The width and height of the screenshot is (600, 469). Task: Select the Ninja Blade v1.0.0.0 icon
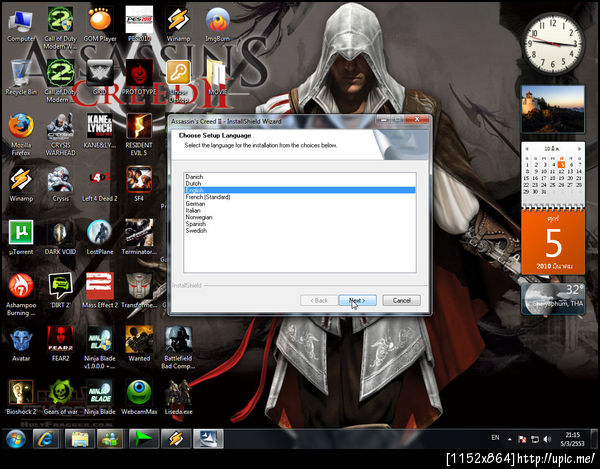point(100,347)
